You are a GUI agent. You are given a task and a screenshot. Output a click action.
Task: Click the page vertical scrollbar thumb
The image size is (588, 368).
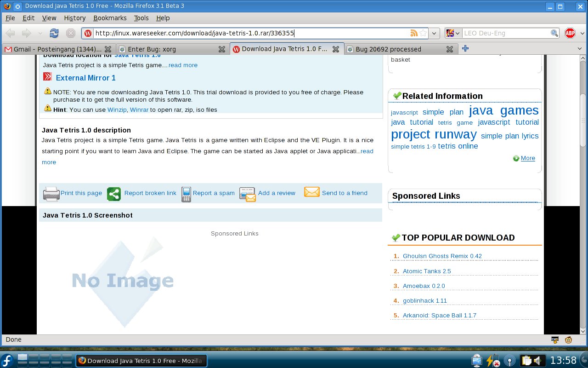(583, 120)
